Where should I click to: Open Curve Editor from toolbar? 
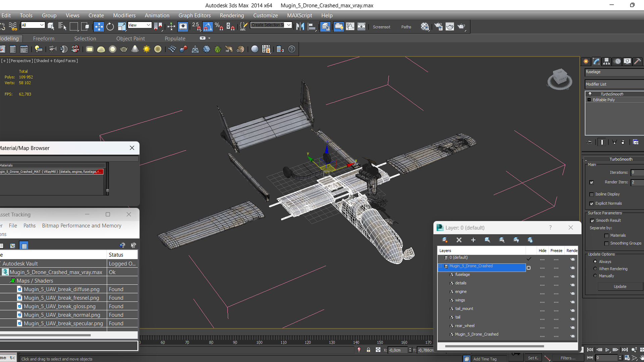coord(350,26)
